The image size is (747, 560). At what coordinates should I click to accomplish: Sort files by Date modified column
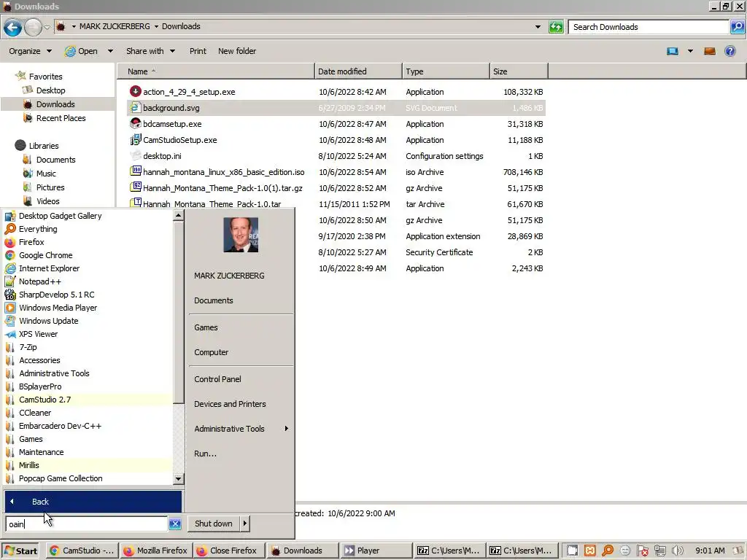[x=358, y=71]
